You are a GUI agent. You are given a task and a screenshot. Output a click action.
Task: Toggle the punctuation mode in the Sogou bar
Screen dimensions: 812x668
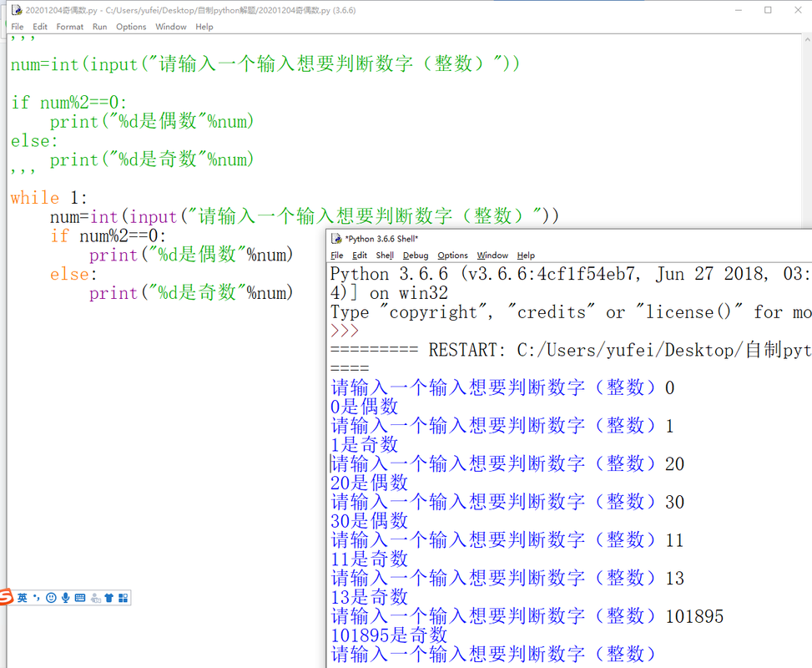click(36, 598)
